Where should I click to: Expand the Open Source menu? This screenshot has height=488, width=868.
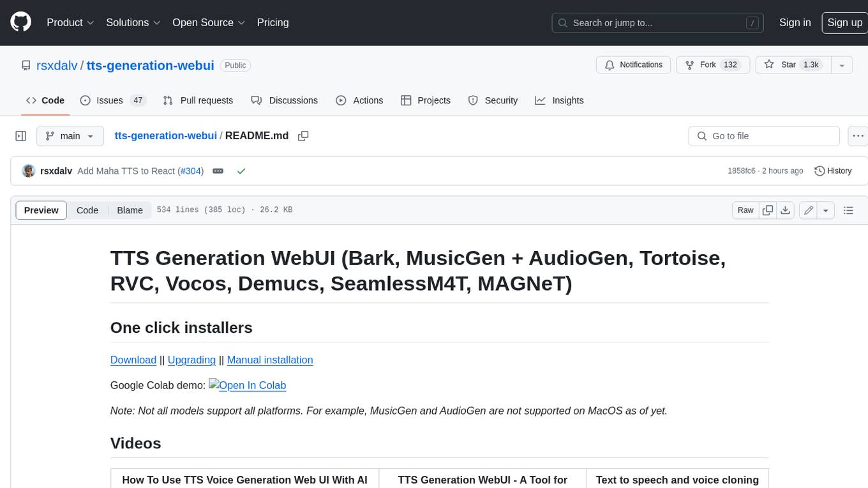pyautogui.click(x=209, y=22)
